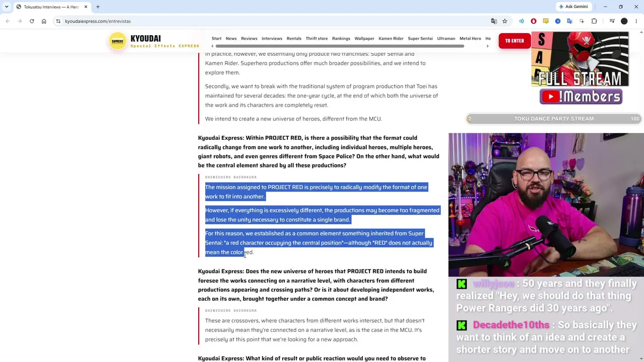Open the Interviews section
Viewport: 644px width, 362px height.
[272, 38]
